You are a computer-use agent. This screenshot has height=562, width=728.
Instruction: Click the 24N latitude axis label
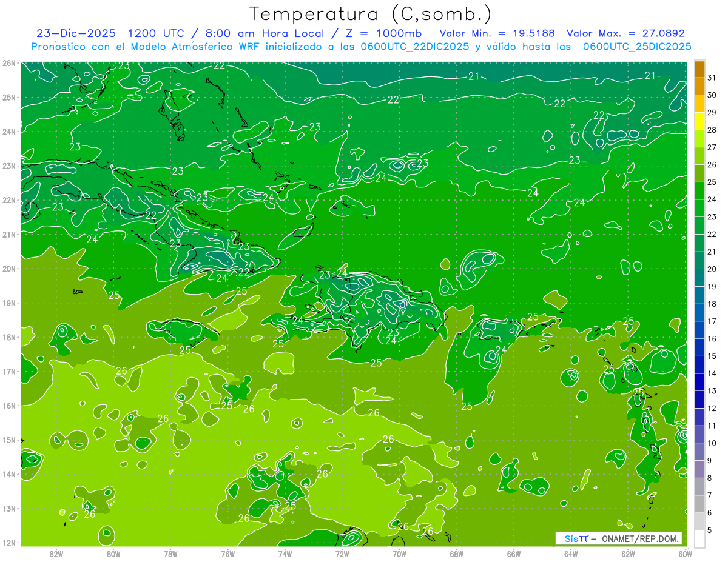pos(8,132)
